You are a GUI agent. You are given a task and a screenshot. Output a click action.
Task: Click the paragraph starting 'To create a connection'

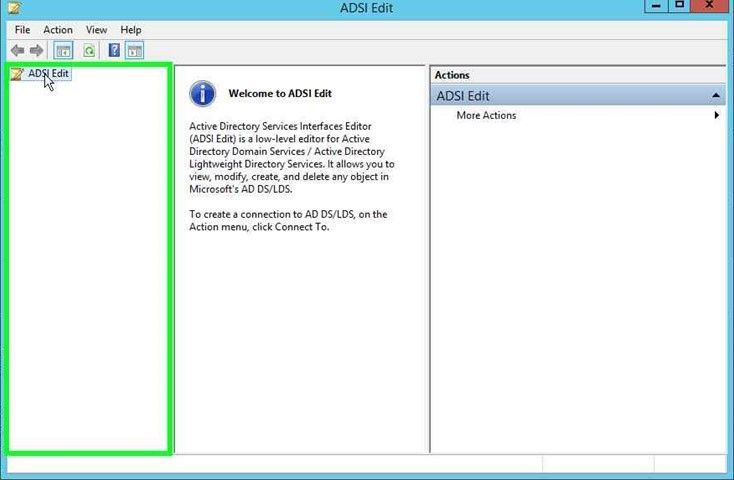pos(288,221)
